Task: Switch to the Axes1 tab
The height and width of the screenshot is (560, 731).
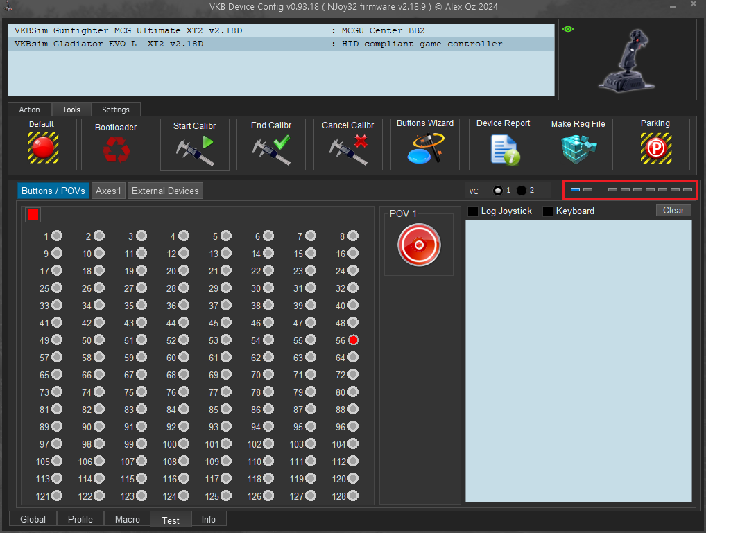Action: (108, 191)
